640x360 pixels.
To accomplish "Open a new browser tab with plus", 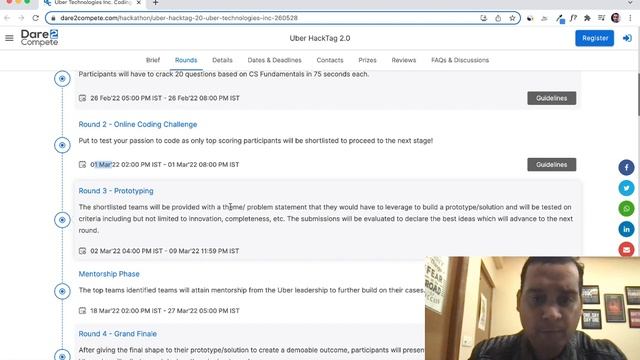I will [x=156, y=3].
